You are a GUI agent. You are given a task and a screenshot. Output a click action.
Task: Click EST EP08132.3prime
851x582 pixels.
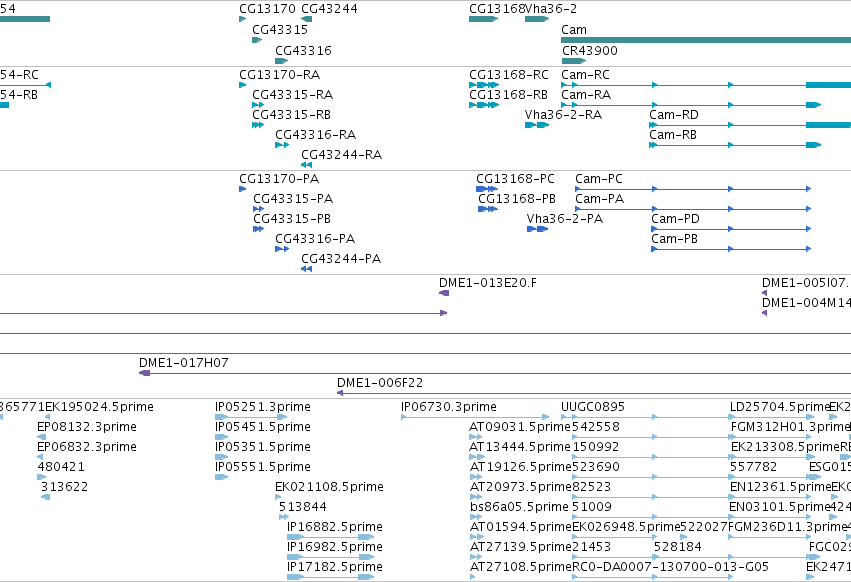click(x=87, y=427)
